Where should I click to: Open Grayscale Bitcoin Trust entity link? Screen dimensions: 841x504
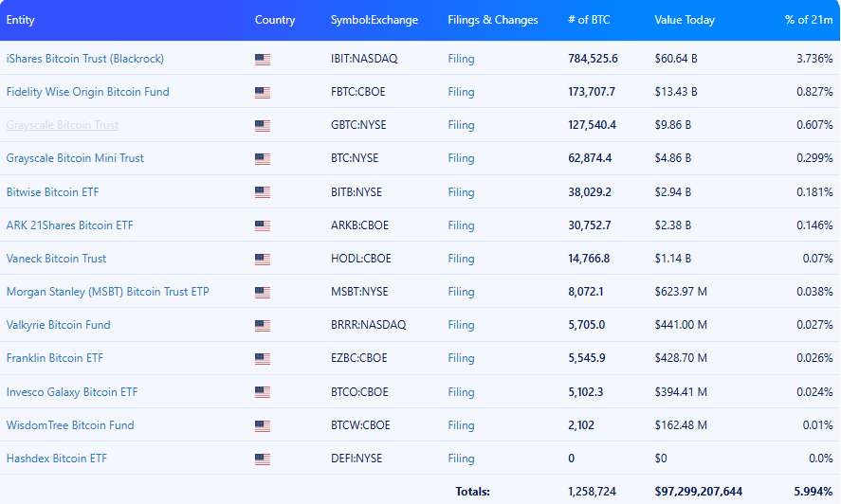pyautogui.click(x=63, y=125)
